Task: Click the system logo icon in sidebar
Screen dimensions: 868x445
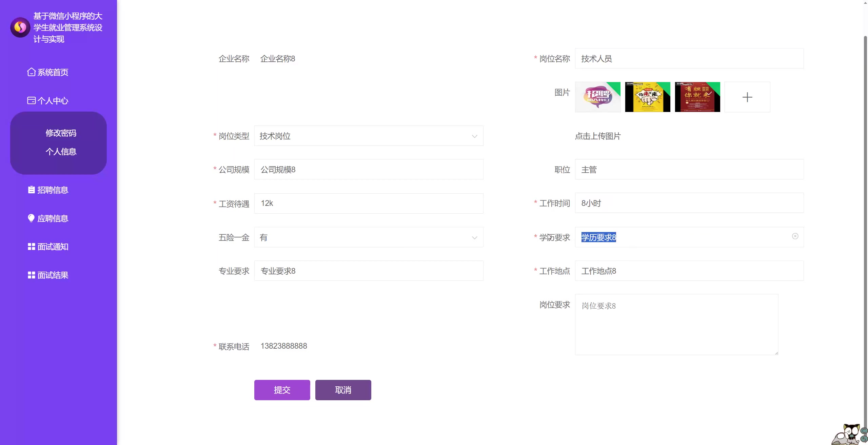Action: [20, 27]
